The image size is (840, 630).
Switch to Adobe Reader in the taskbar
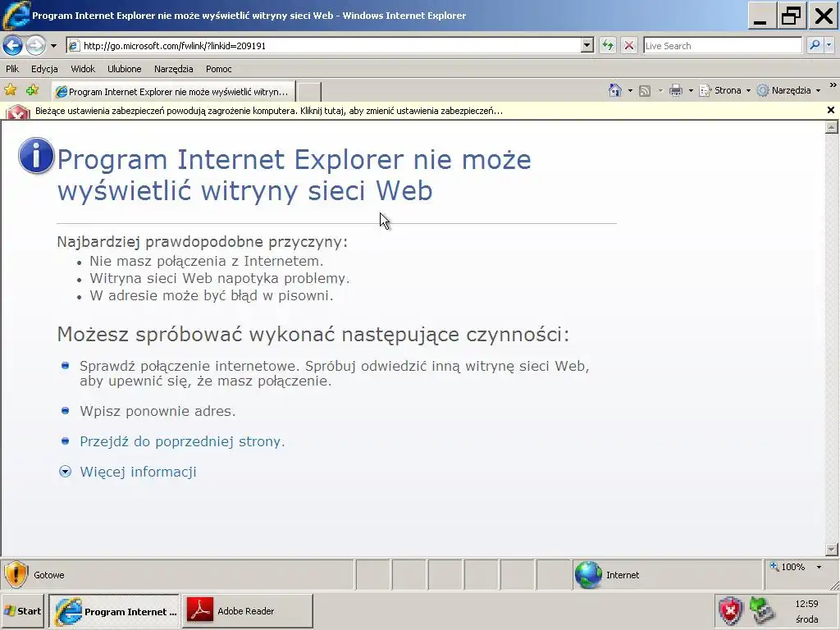tap(246, 610)
